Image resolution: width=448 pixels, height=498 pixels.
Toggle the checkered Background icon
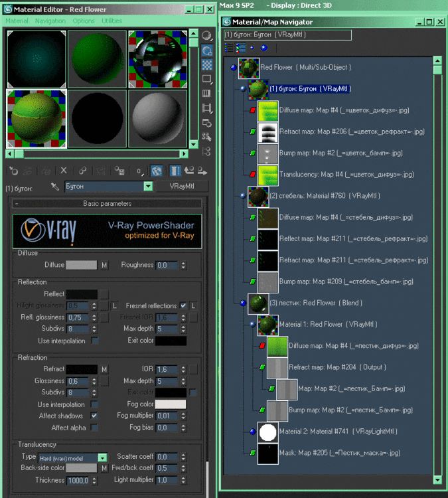click(206, 65)
